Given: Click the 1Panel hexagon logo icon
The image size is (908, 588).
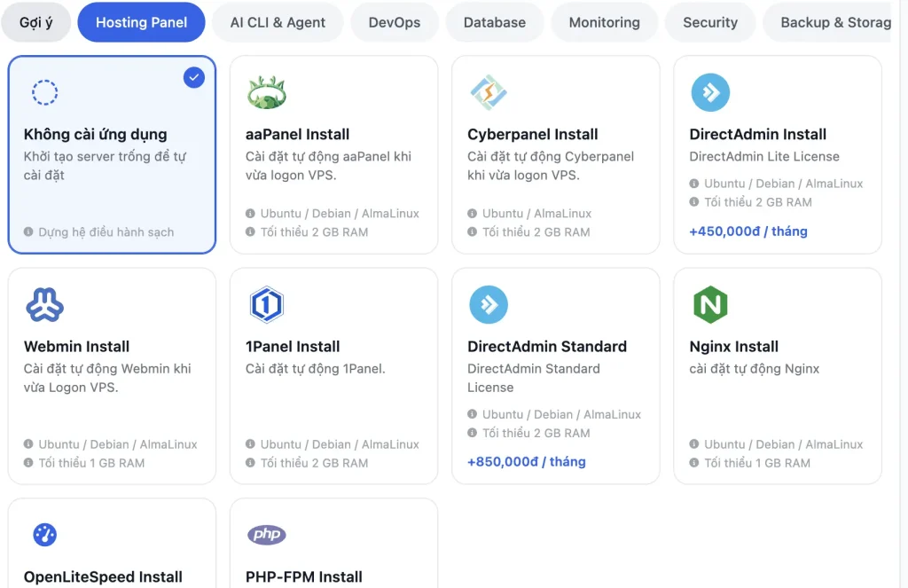Looking at the screenshot, I should (266, 304).
